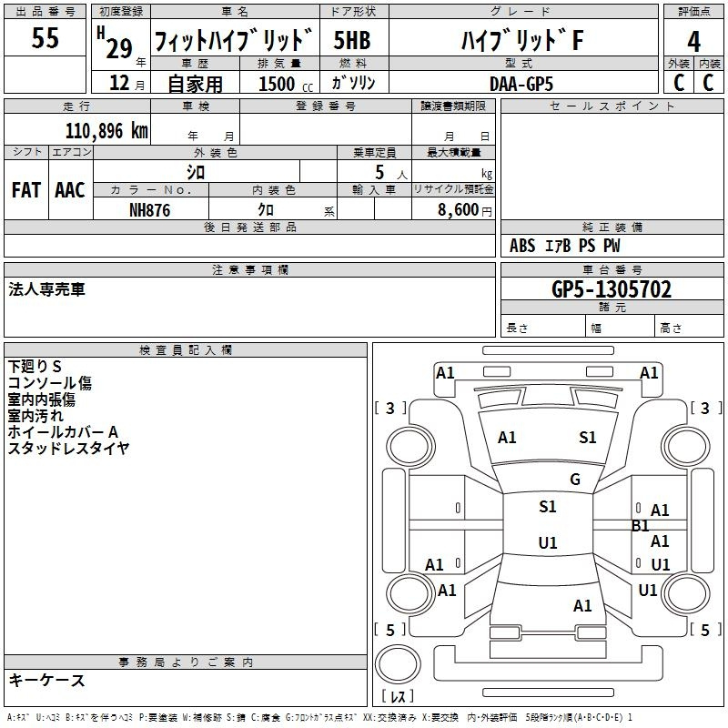Click the 最大積載量 header
This screenshot has height=728, width=728.
453,152
